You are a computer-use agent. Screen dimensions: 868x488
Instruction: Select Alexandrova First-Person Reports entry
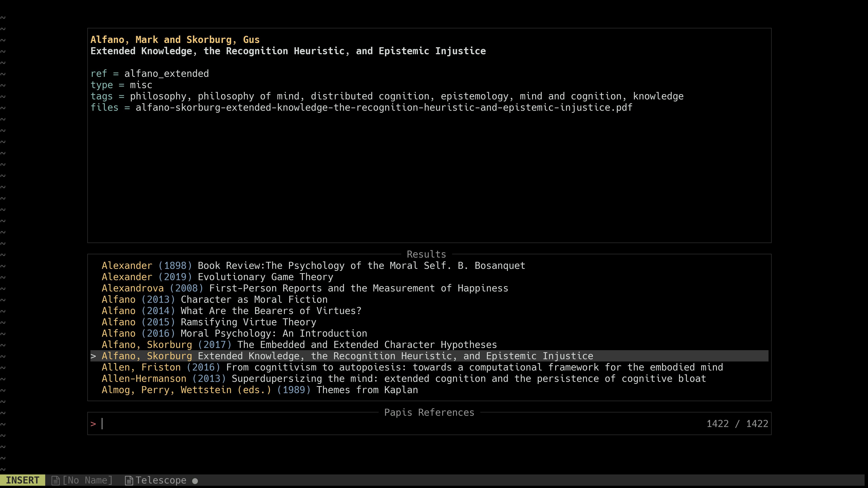pos(305,288)
